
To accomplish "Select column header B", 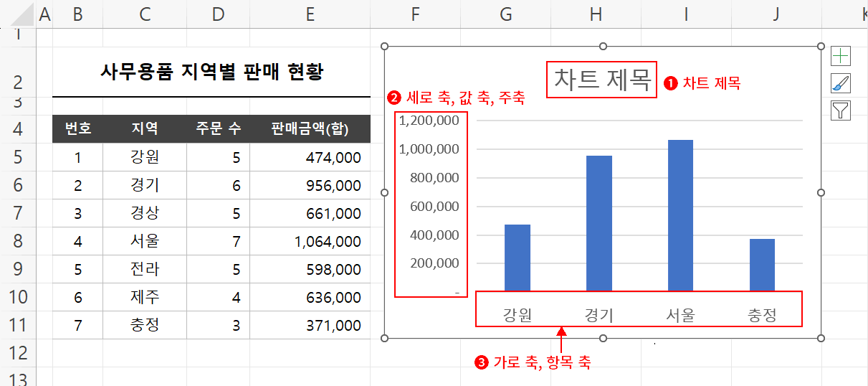I will (x=78, y=14).
